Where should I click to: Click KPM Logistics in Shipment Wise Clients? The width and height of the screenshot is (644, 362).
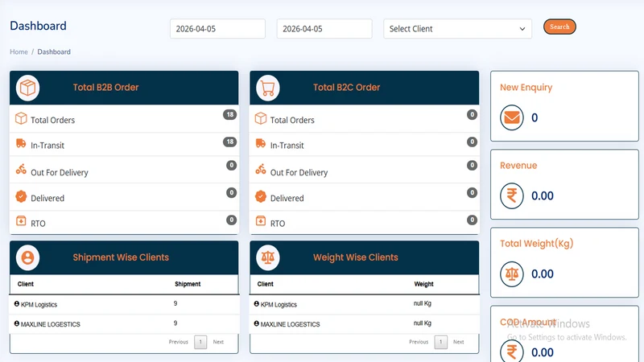(39, 305)
